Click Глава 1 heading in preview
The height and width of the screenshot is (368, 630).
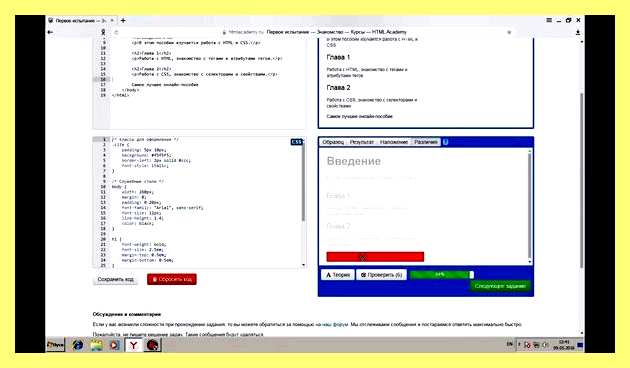coord(338,57)
